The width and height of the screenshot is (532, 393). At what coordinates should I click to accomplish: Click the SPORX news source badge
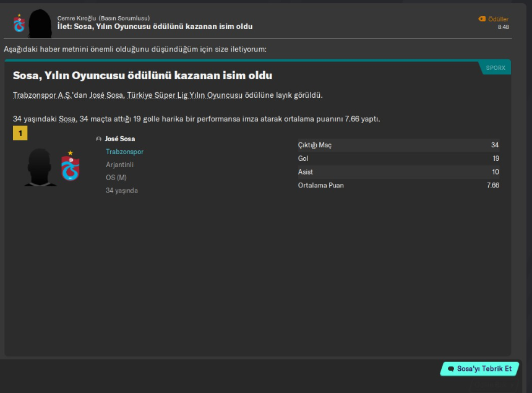[x=495, y=68]
